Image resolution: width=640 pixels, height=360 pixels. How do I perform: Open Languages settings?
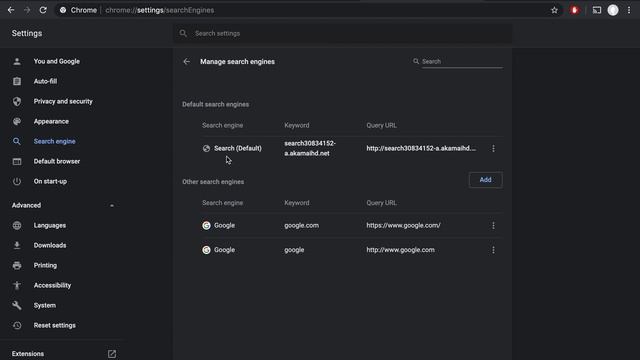[50, 225]
